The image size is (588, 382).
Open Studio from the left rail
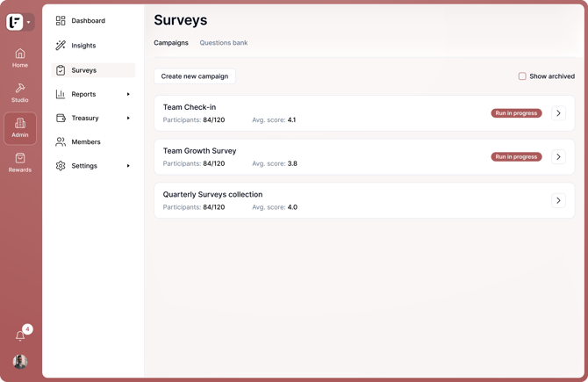coord(20,93)
